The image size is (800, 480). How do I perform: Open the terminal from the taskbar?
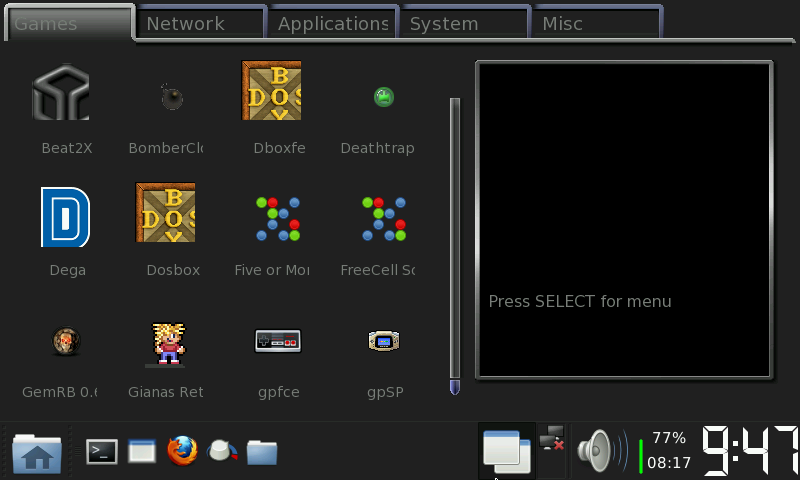click(101, 452)
